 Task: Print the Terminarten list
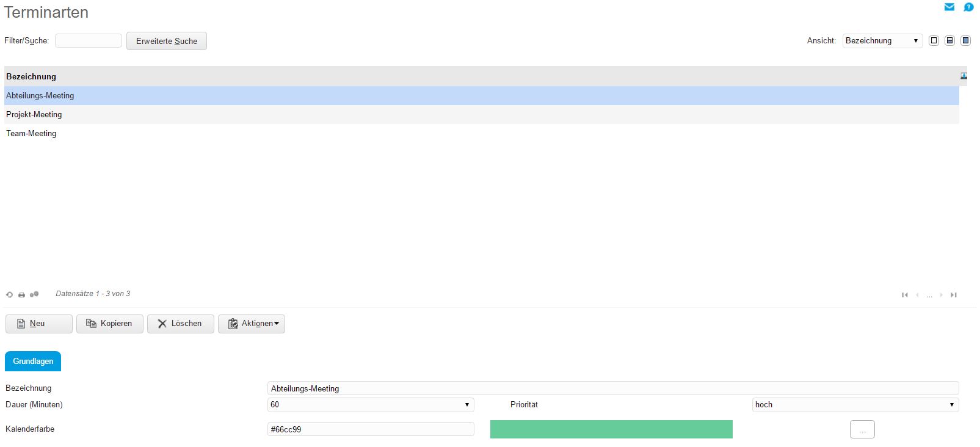21,294
